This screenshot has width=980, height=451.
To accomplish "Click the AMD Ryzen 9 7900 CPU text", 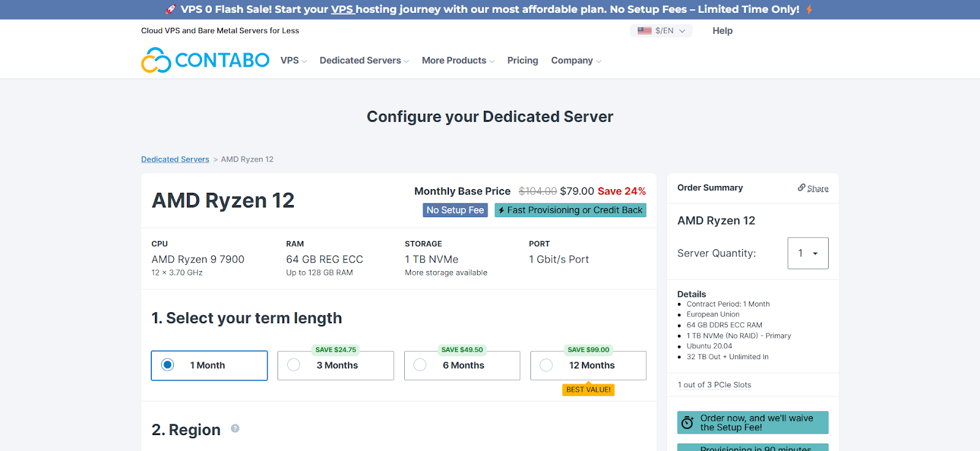I will click(x=198, y=259).
